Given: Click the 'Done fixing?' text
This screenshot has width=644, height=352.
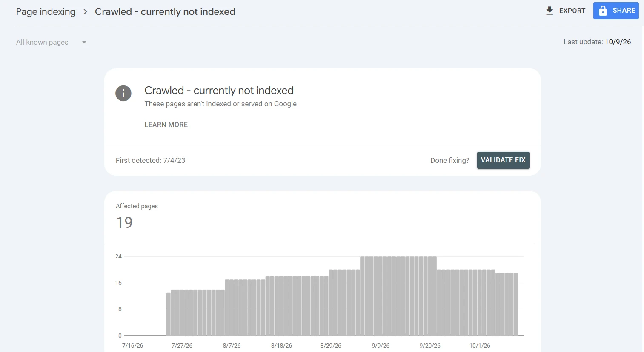Looking at the screenshot, I should point(449,160).
